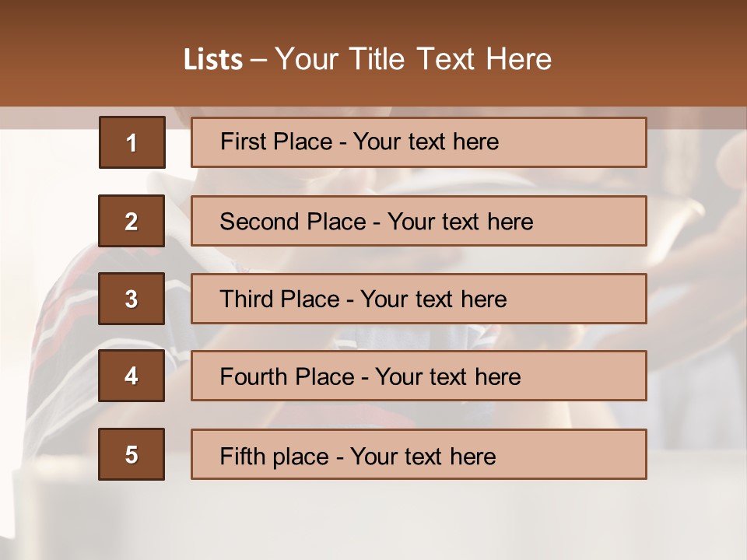Select the Third Place text bar
The width and height of the screenshot is (747, 560).
[419, 299]
